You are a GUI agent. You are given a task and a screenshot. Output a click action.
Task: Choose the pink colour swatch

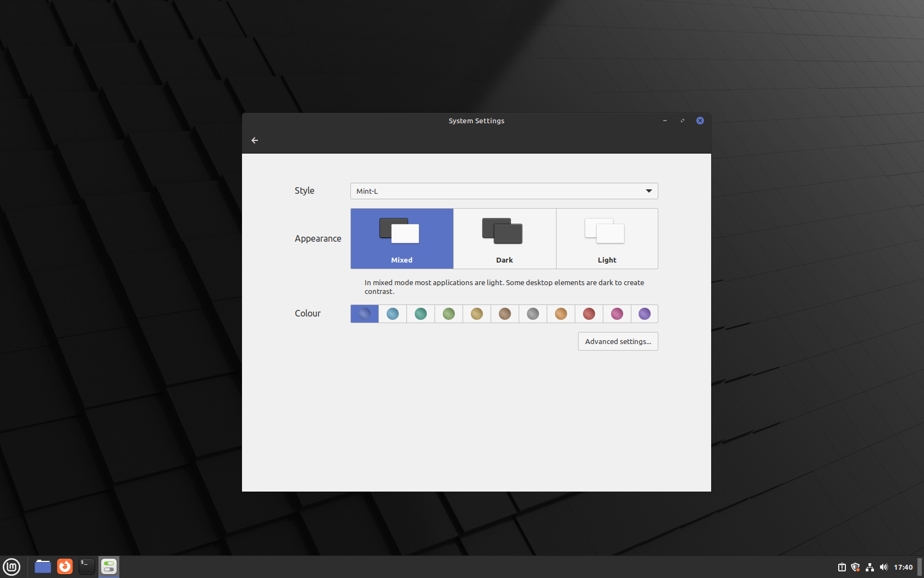tap(617, 314)
